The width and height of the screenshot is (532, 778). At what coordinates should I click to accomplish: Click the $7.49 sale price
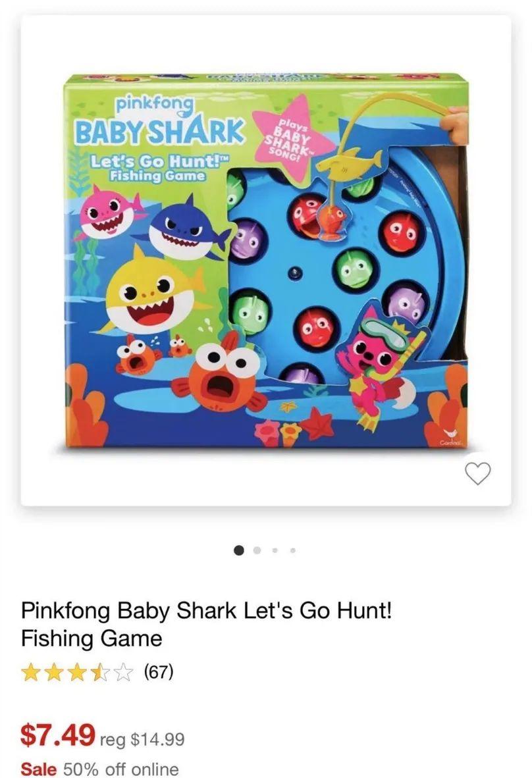pos(57,735)
